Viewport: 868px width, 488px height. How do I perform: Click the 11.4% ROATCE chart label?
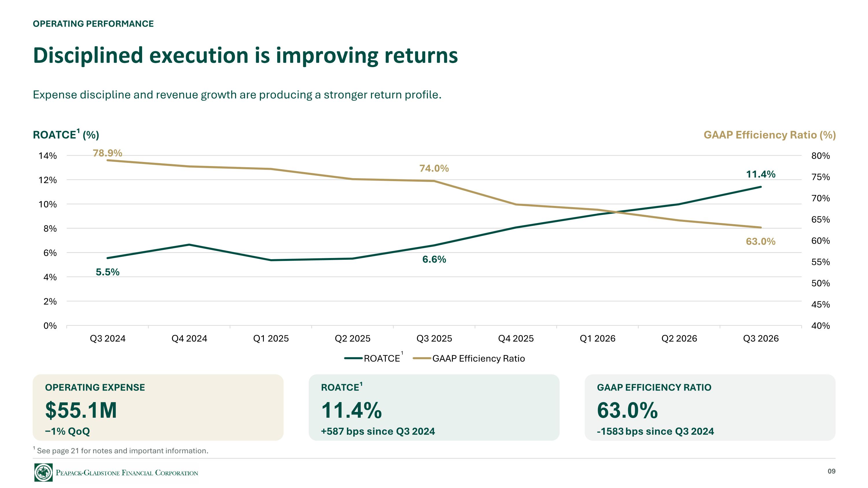(761, 174)
